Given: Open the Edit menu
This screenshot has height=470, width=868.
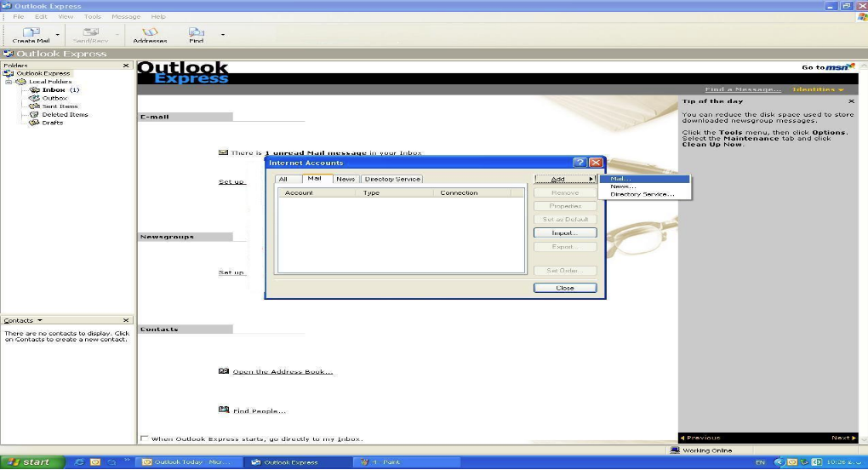Looking at the screenshot, I should click(x=41, y=17).
